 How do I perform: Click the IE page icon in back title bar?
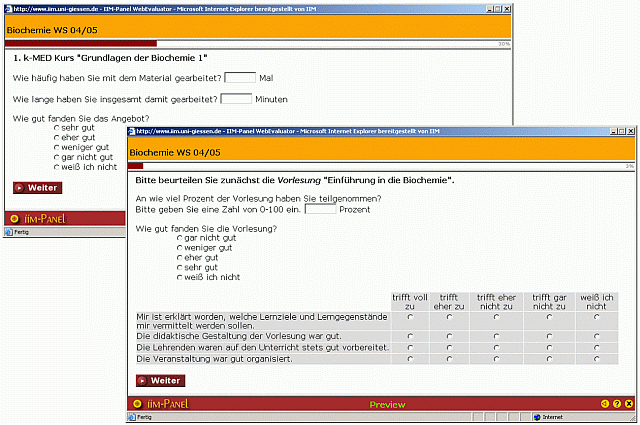pyautogui.click(x=7, y=5)
